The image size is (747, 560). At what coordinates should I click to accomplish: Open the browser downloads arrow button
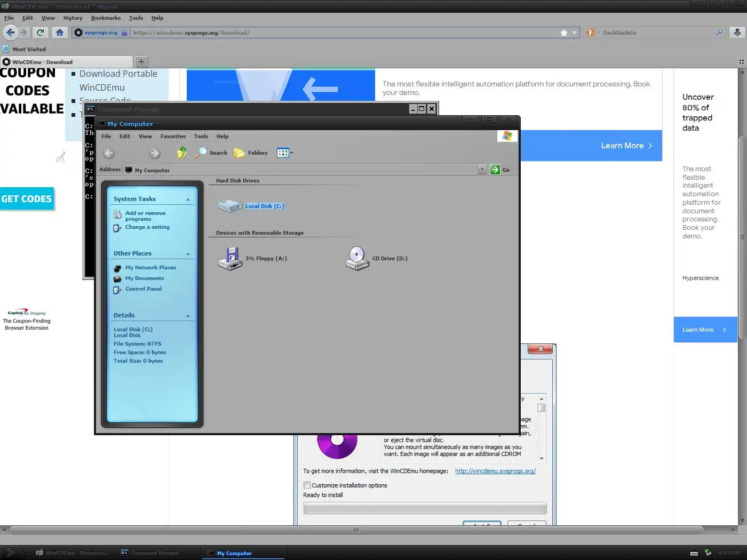[737, 33]
